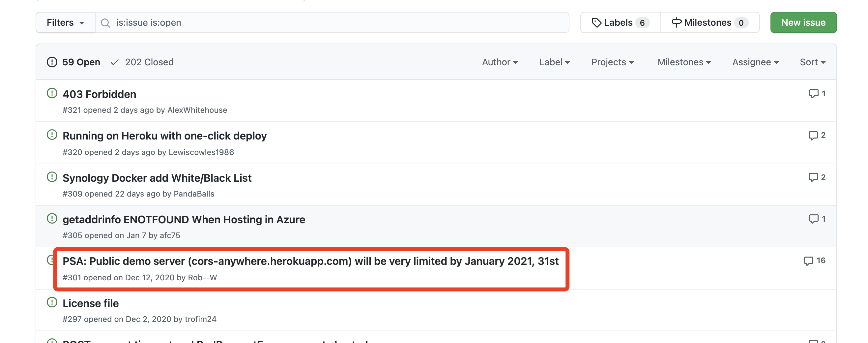Open the Labels page
This screenshot has height=343, width=868.
pyautogui.click(x=620, y=23)
